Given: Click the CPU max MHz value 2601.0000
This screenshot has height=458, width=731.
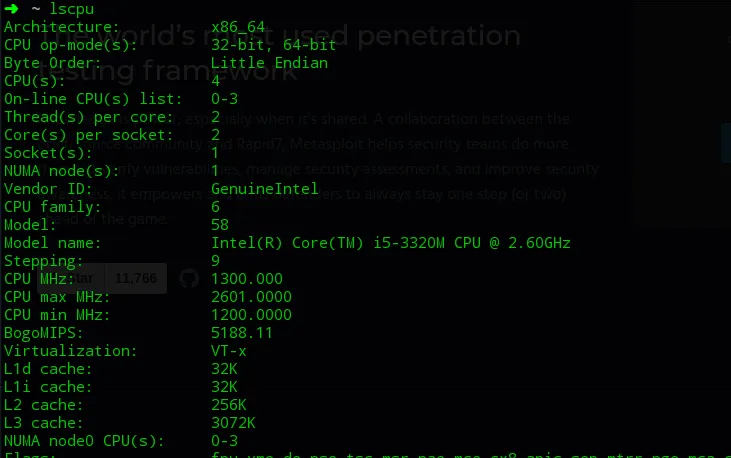Looking at the screenshot, I should coord(251,296).
